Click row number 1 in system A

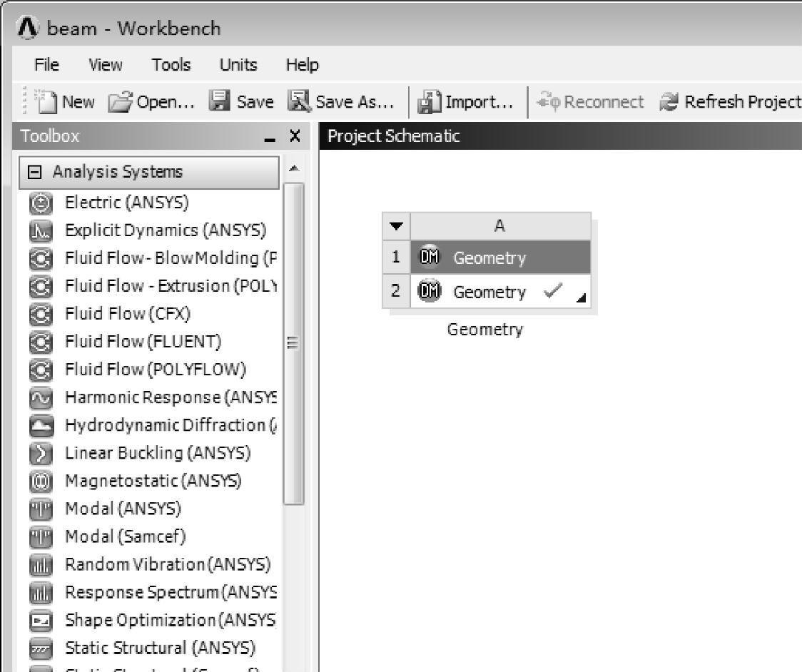396,257
